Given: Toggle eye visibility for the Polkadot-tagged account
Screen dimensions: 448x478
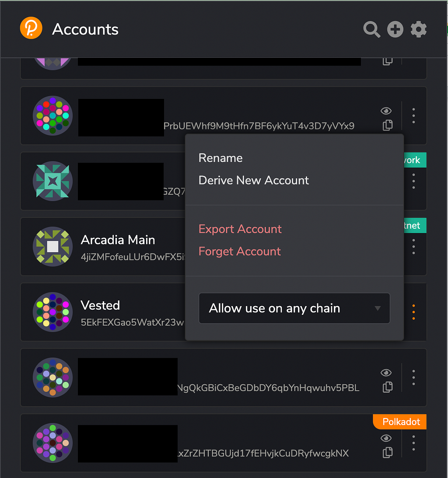Looking at the screenshot, I should pos(386,438).
